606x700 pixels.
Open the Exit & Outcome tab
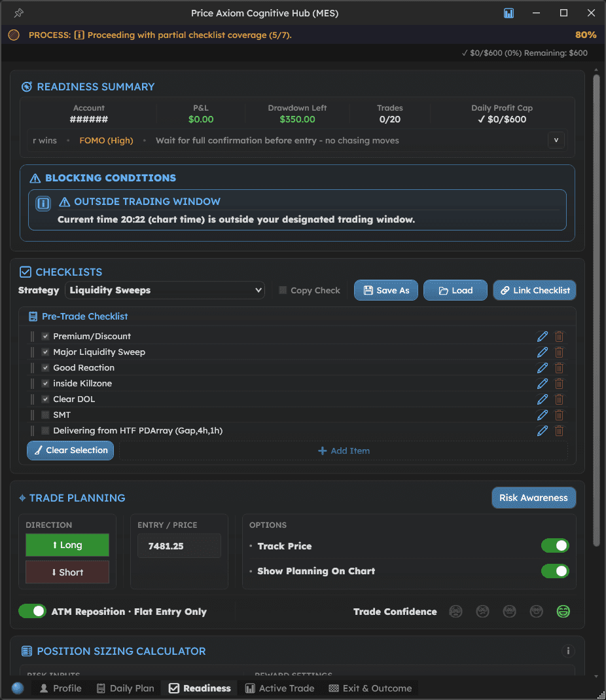point(370,688)
